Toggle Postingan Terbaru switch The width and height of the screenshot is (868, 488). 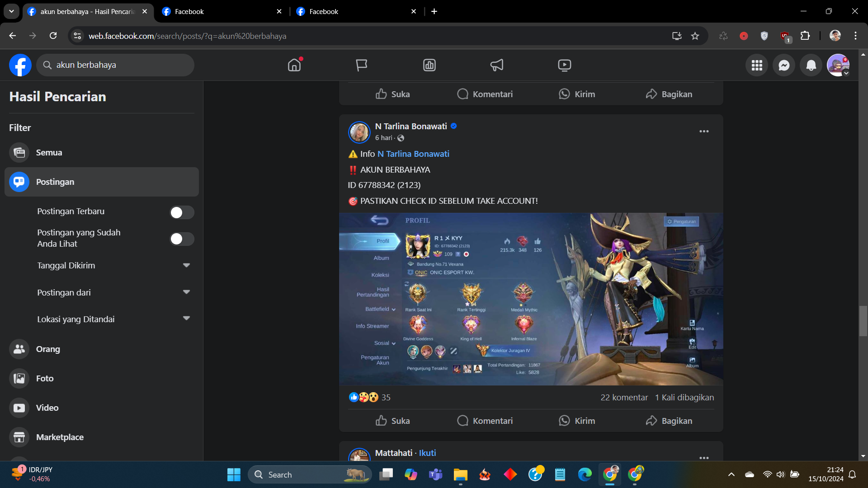click(x=182, y=212)
